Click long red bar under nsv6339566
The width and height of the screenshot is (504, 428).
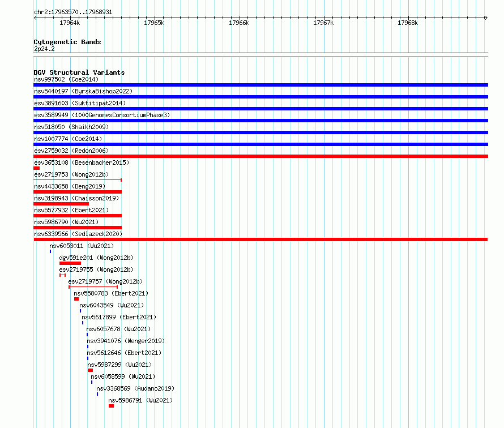[260, 239]
